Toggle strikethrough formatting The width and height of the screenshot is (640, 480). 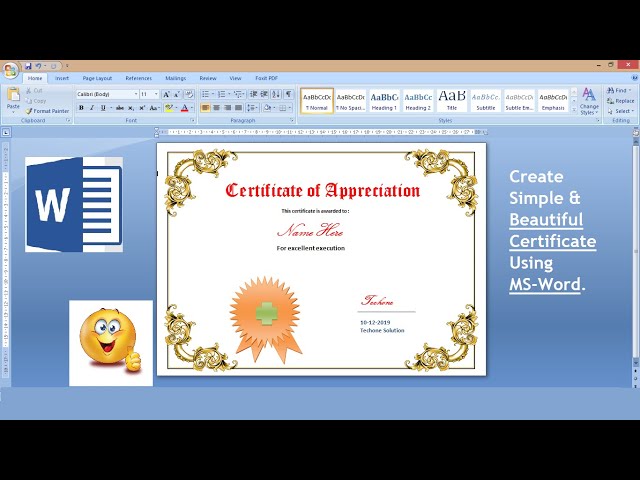point(120,108)
